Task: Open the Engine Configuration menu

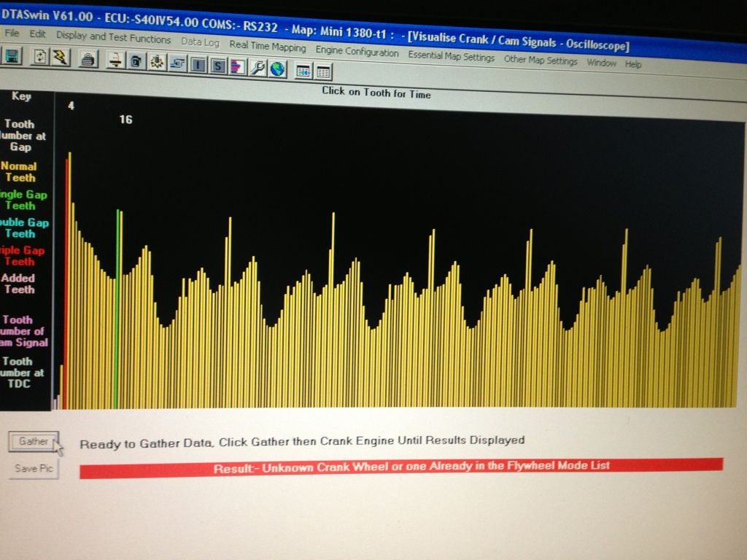Action: point(357,52)
